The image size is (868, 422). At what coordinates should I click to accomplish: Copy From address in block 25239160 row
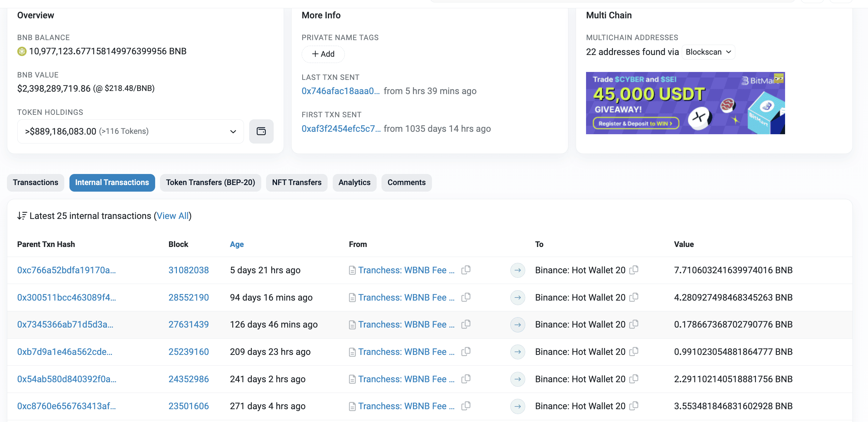tap(466, 351)
